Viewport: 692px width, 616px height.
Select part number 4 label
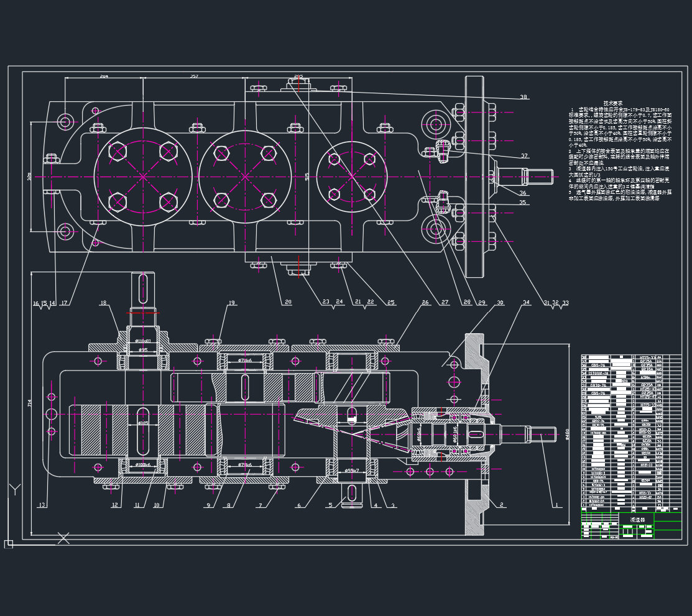click(376, 505)
